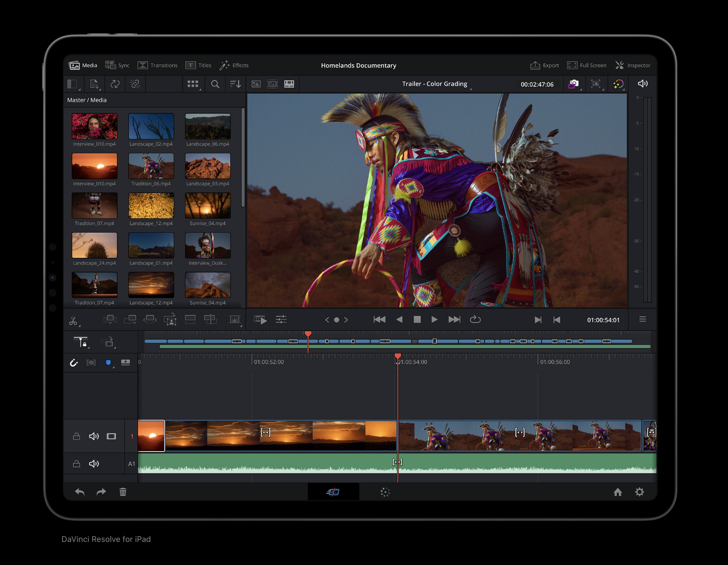Image resolution: width=728 pixels, height=565 pixels.
Task: Click the undo arrow icon
Action: coord(80,492)
